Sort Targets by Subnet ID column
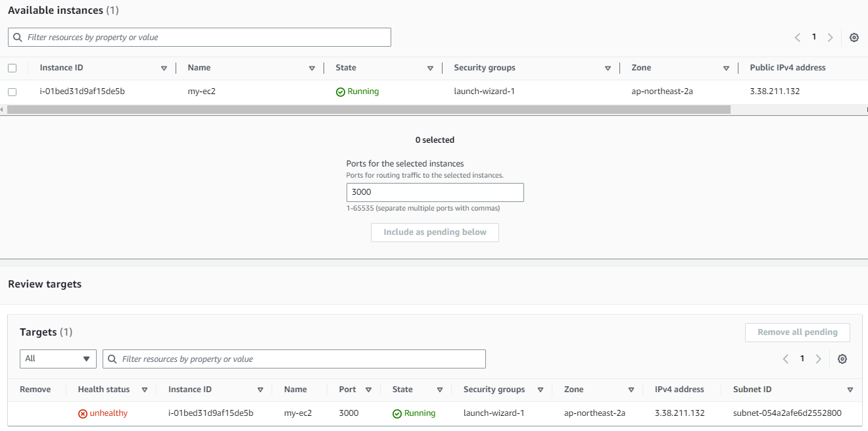The image size is (868, 431). [x=850, y=390]
